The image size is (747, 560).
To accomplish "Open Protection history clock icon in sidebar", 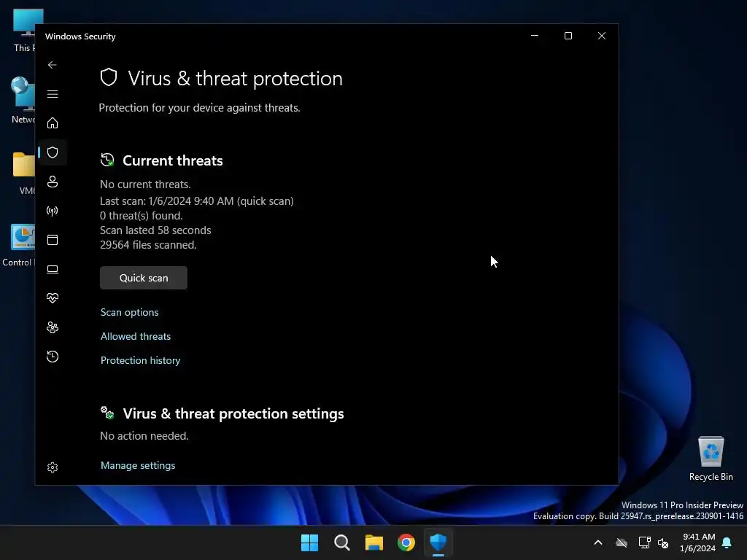I will [53, 356].
